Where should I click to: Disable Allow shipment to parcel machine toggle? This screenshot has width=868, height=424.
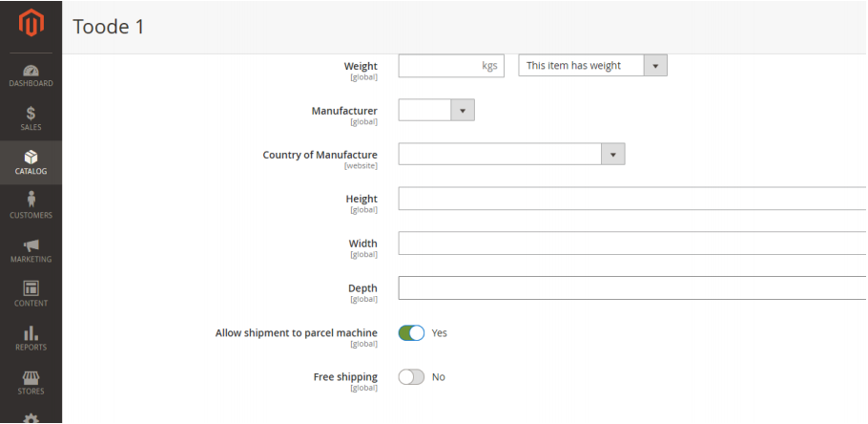click(411, 333)
